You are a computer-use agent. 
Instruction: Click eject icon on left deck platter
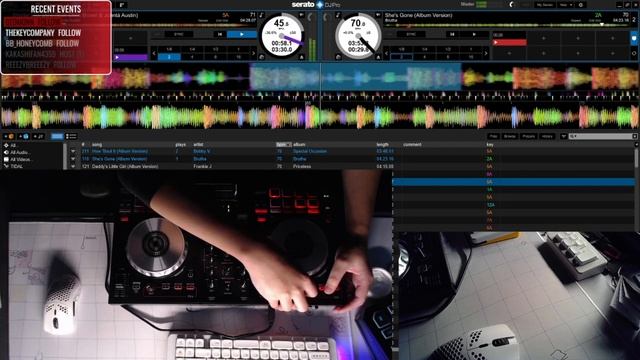302,57
